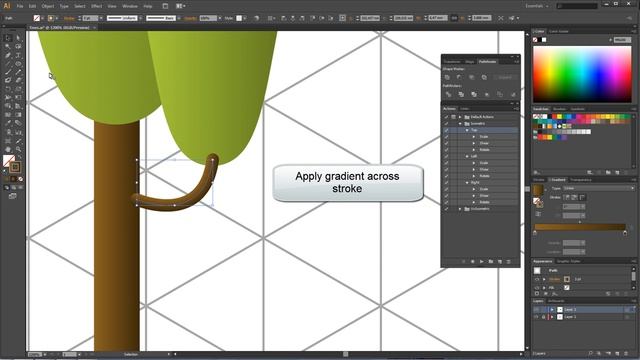Click right gradient stop on slider

point(625,233)
